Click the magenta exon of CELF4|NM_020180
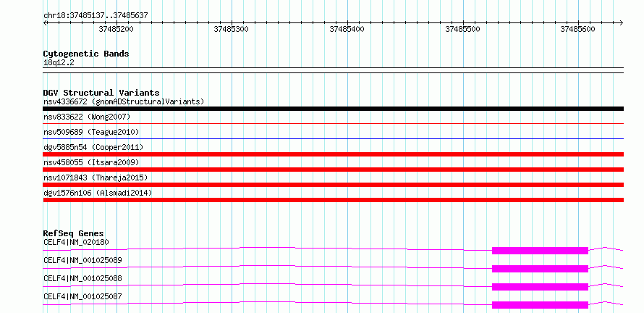This screenshot has width=644, height=313. coord(540,251)
